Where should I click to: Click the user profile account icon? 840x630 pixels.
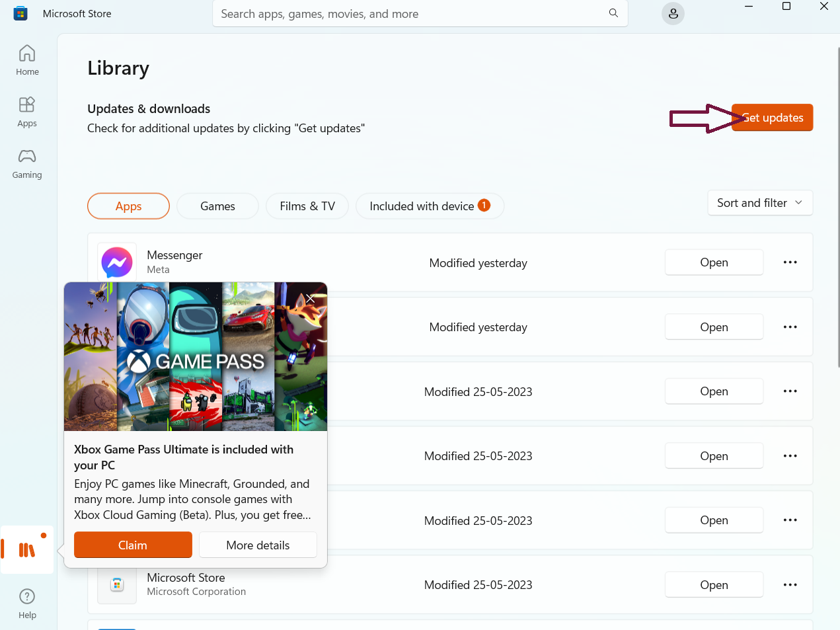673,14
